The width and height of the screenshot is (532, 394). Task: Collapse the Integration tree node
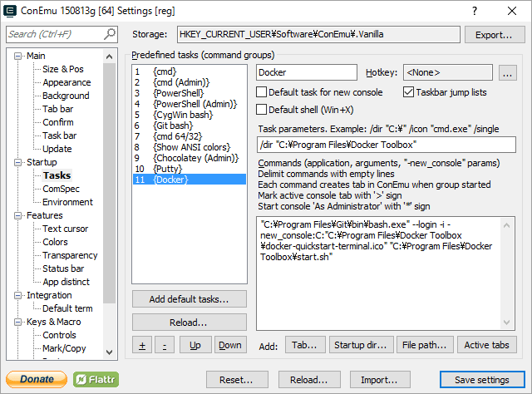pos(17,295)
